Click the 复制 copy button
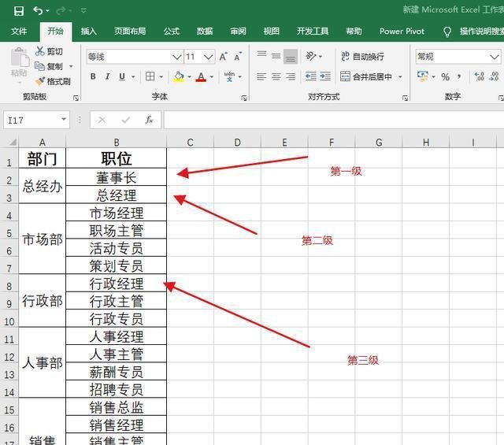Image resolution: width=504 pixels, height=445 pixels. pyautogui.click(x=49, y=66)
